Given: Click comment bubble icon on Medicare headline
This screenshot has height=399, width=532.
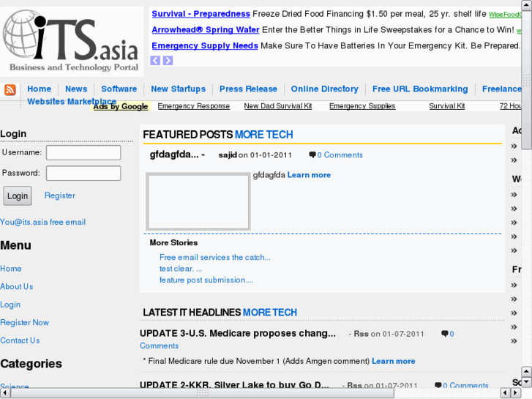Looking at the screenshot, I should point(444,334).
